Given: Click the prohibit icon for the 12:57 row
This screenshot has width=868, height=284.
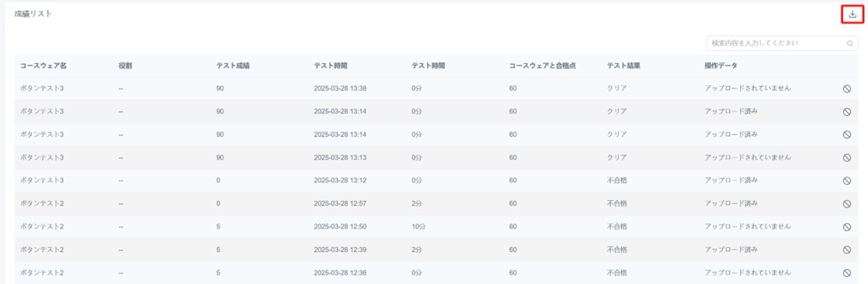Looking at the screenshot, I should click(846, 204).
